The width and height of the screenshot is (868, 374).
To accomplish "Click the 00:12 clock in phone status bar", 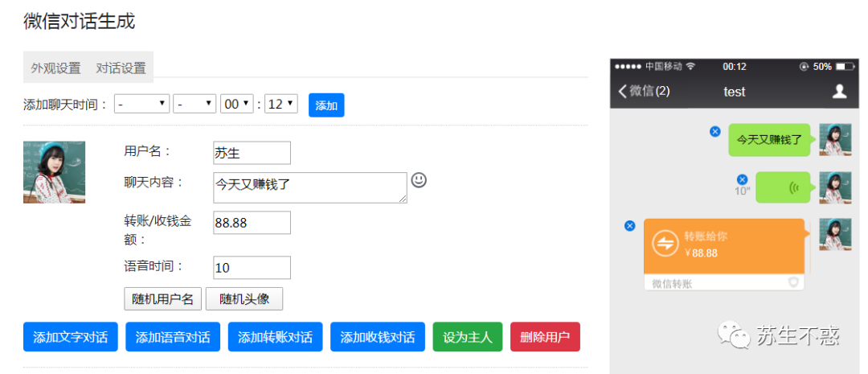I will click(735, 67).
